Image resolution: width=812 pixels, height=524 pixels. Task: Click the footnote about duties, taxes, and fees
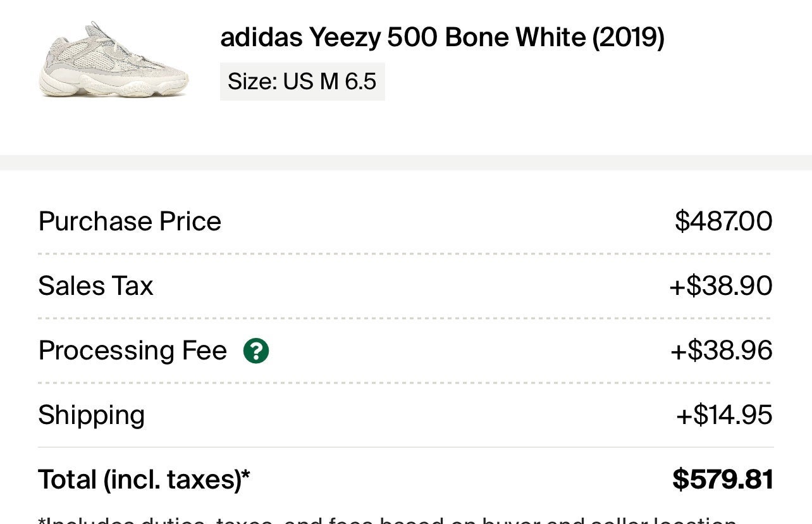tap(388, 520)
